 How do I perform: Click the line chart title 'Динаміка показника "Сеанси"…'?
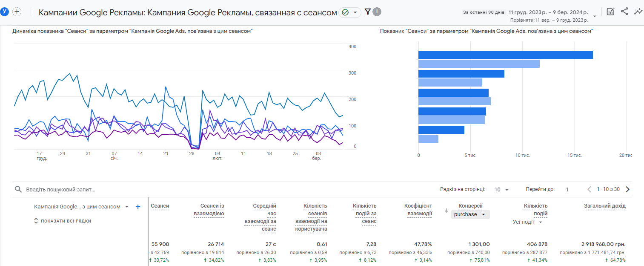133,31
